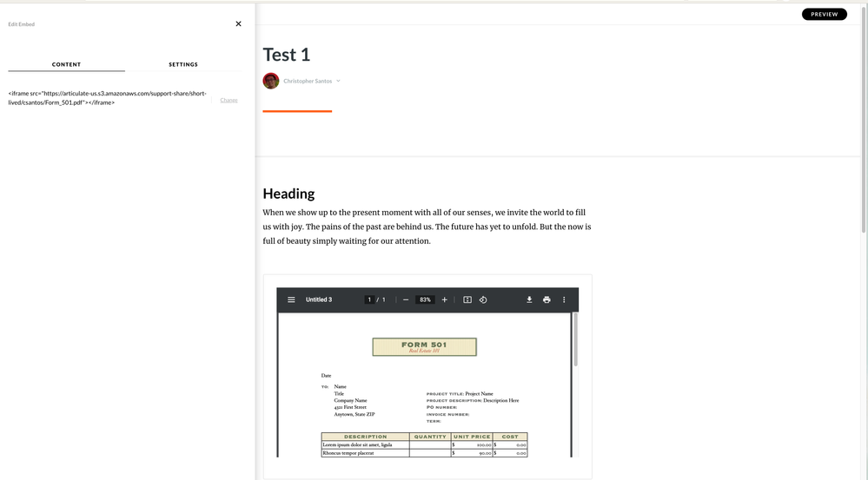The width and height of the screenshot is (868, 480).
Task: Click the Edit Embed panel label
Action: pos(21,24)
